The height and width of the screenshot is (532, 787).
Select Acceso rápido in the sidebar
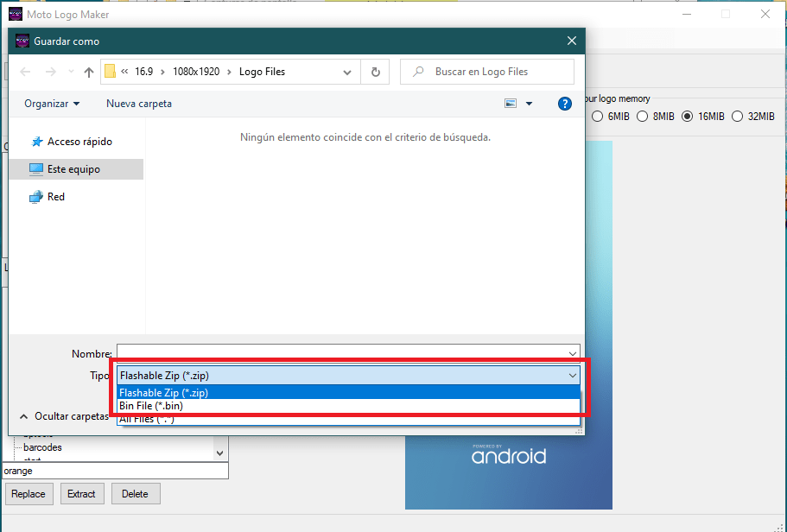tap(79, 142)
